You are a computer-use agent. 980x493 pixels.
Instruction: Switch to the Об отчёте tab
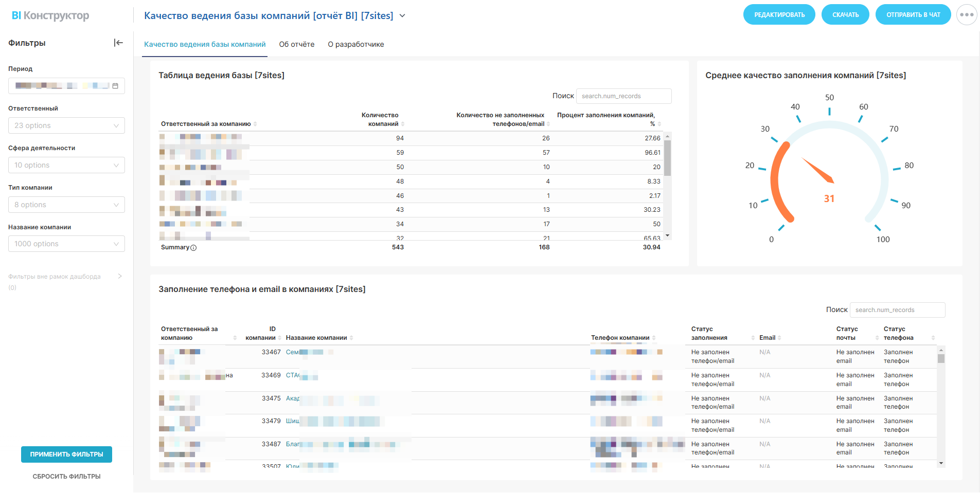coord(296,44)
